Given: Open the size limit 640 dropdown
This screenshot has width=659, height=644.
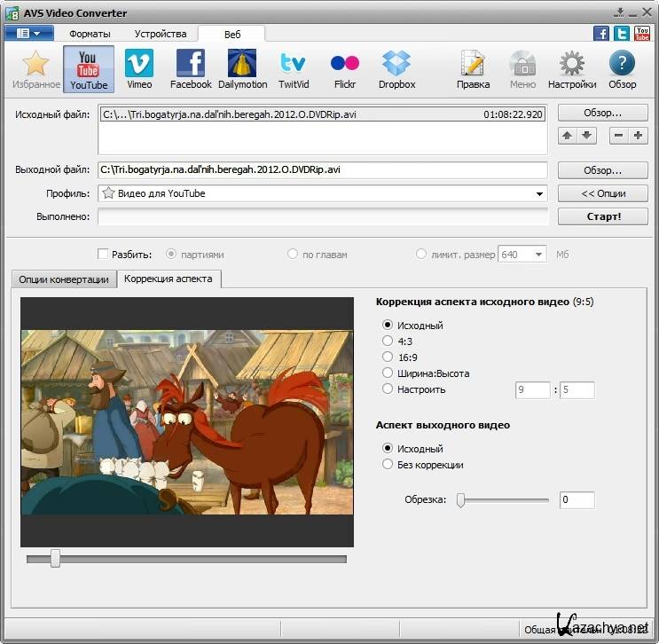Looking at the screenshot, I should (538, 255).
